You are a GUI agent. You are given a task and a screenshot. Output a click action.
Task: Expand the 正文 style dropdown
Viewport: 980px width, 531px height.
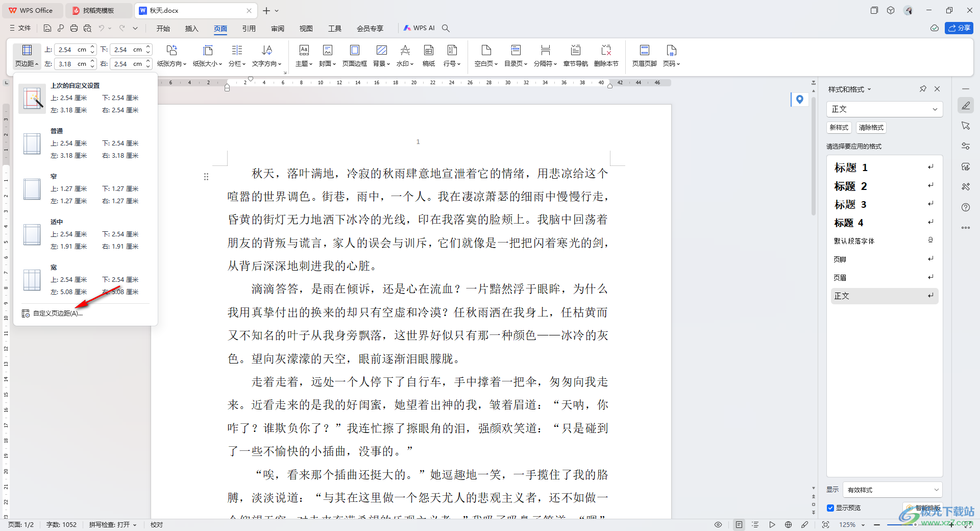[935, 109]
